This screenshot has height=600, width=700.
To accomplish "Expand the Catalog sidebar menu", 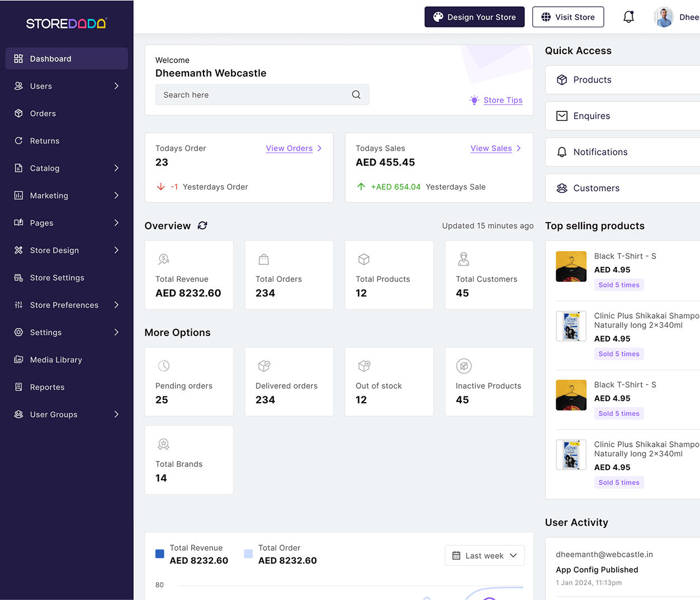I will [x=116, y=168].
